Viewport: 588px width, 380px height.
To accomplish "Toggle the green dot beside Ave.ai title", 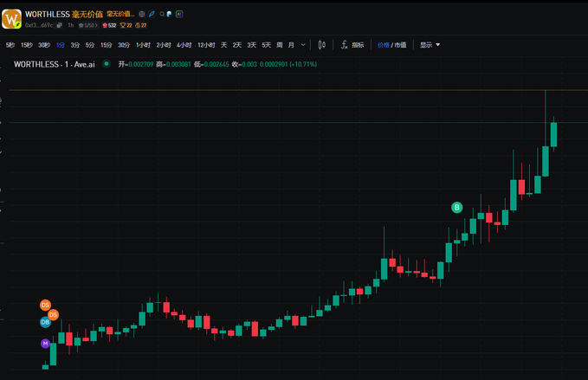I will click(107, 64).
